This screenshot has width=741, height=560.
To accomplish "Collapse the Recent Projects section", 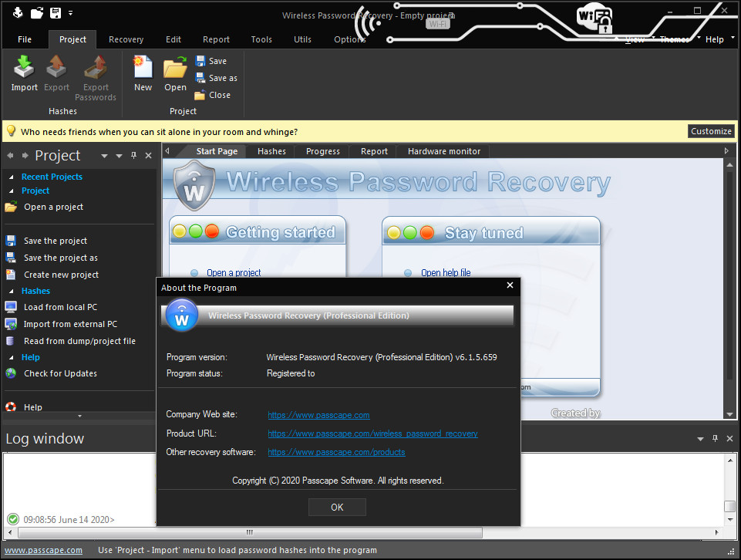I will (12, 177).
